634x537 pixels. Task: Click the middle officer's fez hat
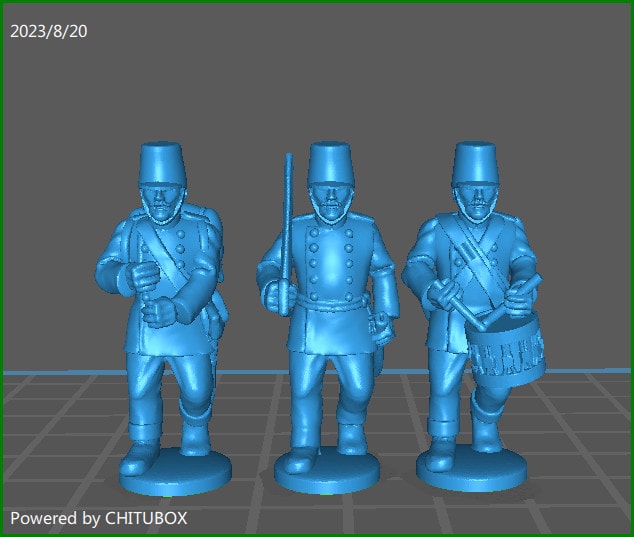[x=329, y=162]
